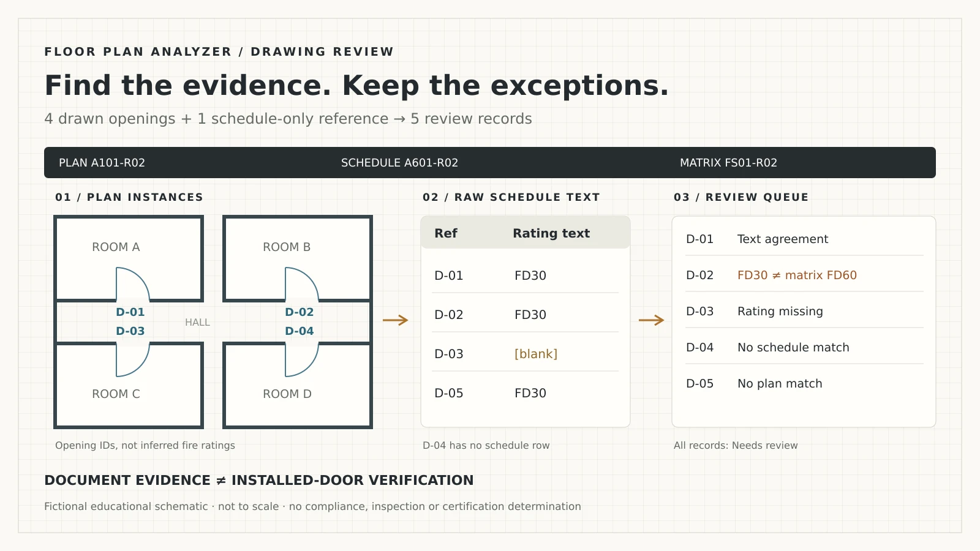980x551 pixels.
Task: Click the [blank] rating in the D-03 schedule row
Action: tap(536, 354)
